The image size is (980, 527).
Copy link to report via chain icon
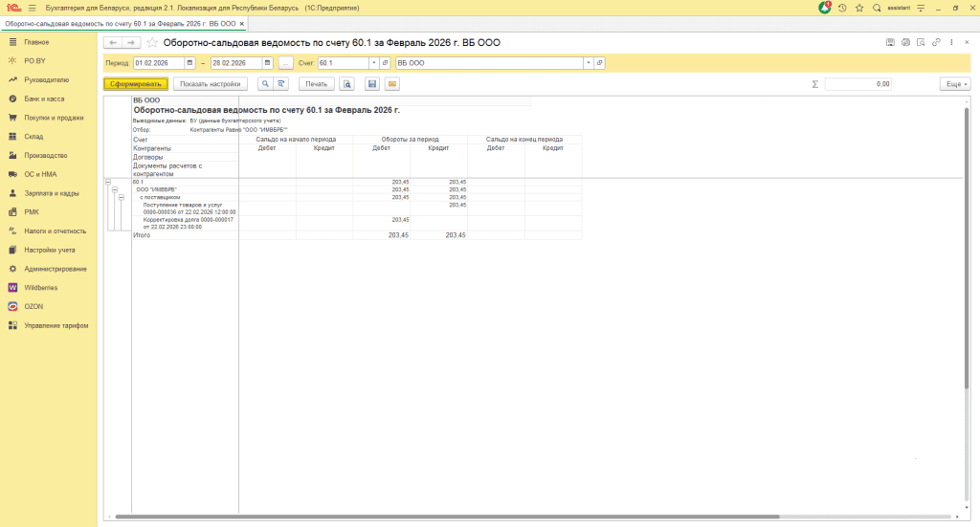(x=936, y=43)
